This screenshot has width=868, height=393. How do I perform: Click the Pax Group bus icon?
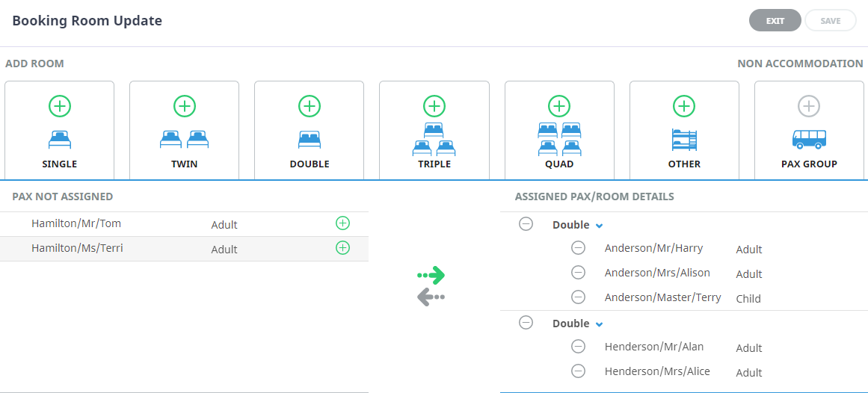[809, 139]
